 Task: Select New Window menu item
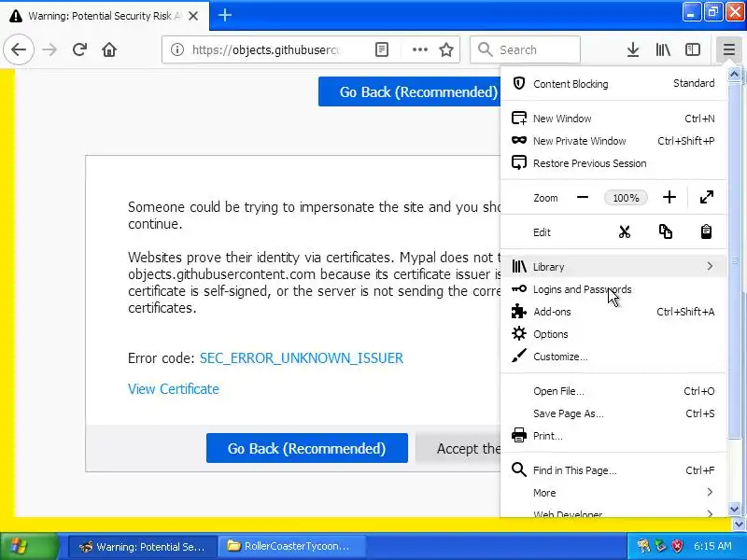(x=613, y=119)
